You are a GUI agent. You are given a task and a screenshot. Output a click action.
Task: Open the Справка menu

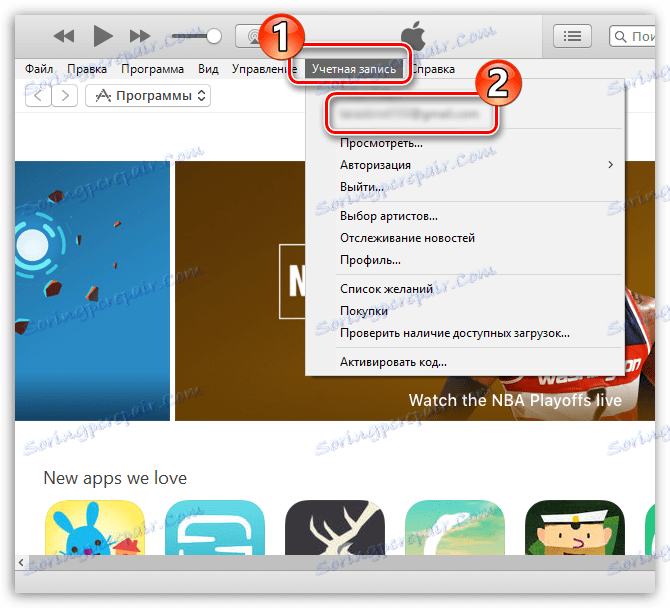pyautogui.click(x=433, y=69)
